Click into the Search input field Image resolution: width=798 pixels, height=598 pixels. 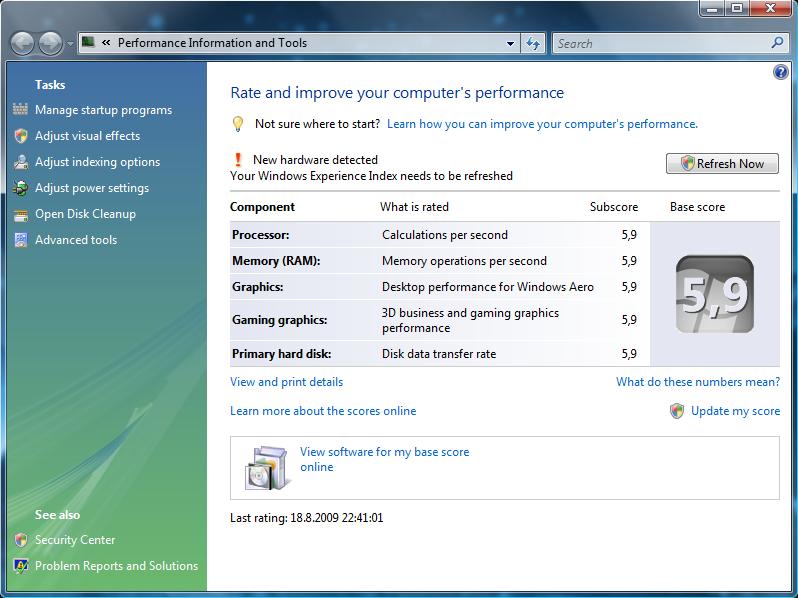pyautogui.click(x=660, y=43)
